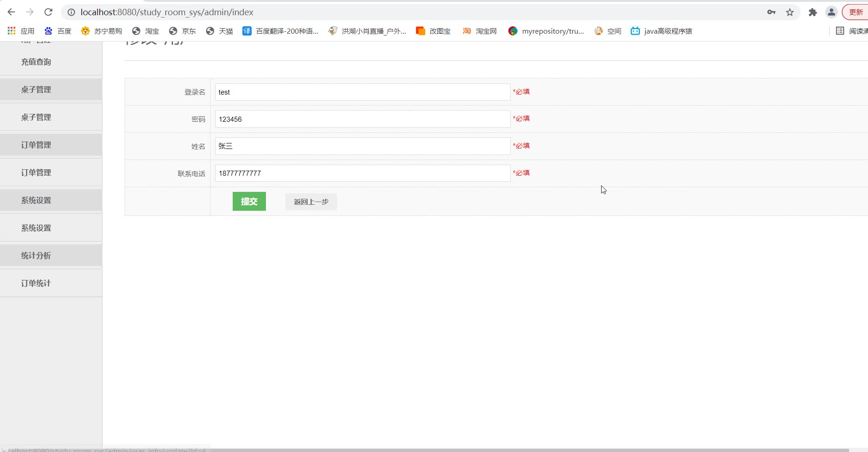Open the 淘宝网 bookmark
Screen dimensions: 868x452
click(480, 31)
